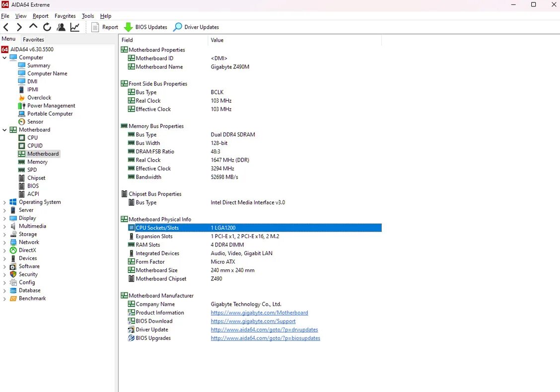
Task: Open the graph chart toolbar icon
Action: point(74,27)
